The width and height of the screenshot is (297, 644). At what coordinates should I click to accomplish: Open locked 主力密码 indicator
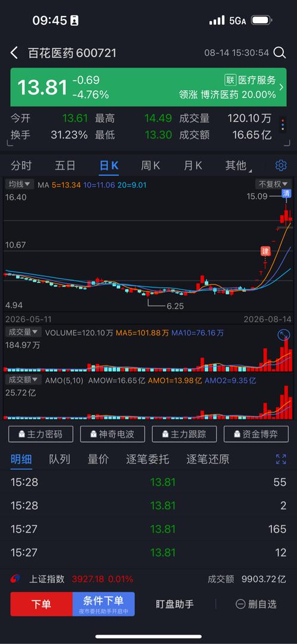point(40,434)
